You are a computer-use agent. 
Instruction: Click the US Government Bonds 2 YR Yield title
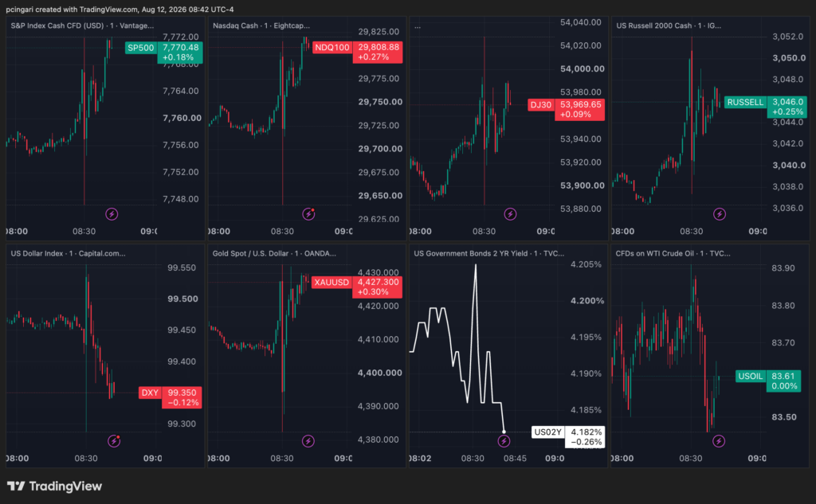[x=489, y=253]
